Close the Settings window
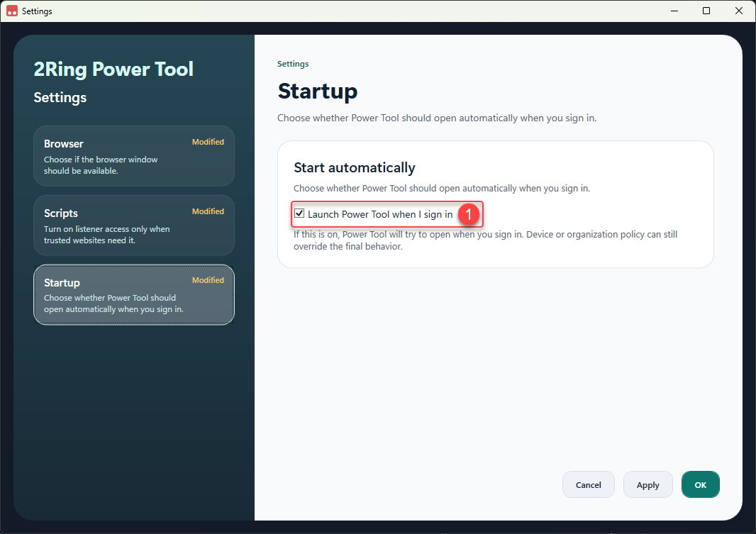 click(x=739, y=11)
